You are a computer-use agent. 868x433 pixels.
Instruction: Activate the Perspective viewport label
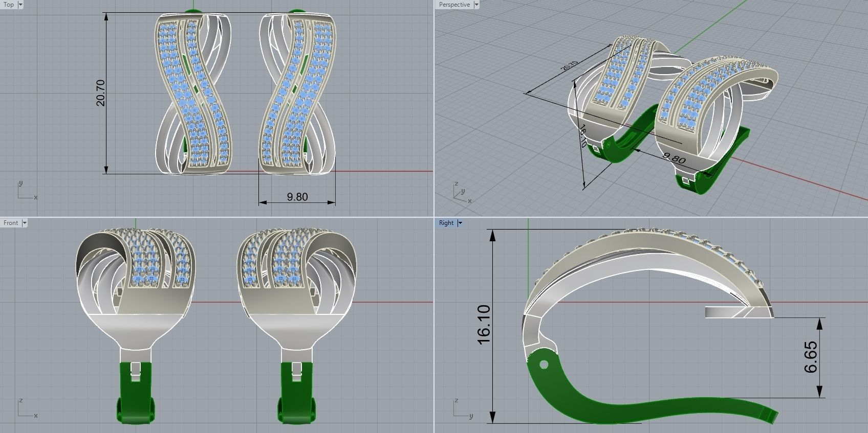pos(454,5)
